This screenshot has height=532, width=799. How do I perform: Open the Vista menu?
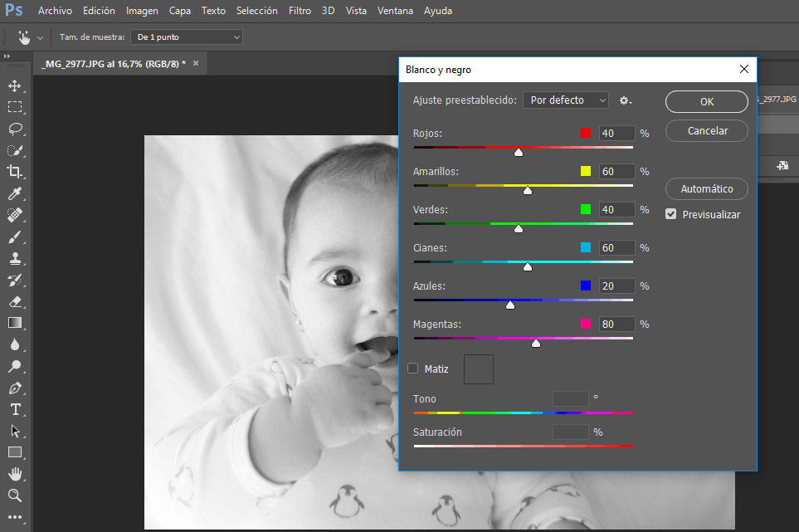pyautogui.click(x=356, y=11)
